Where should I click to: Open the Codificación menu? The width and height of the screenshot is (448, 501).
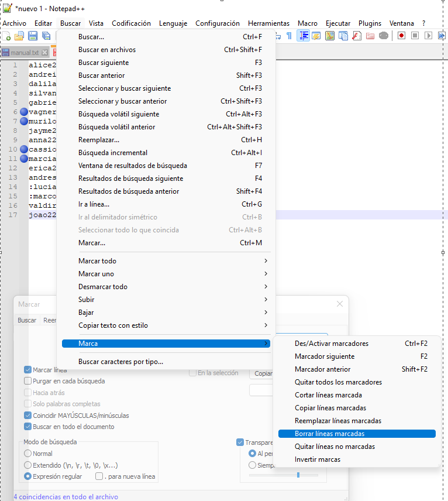[131, 23]
